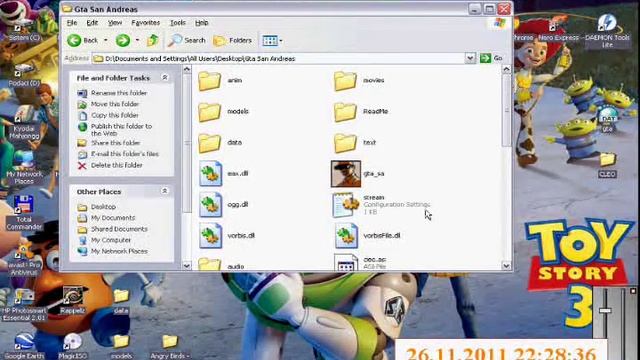
Task: Open the Edit menu
Action: [x=92, y=23]
